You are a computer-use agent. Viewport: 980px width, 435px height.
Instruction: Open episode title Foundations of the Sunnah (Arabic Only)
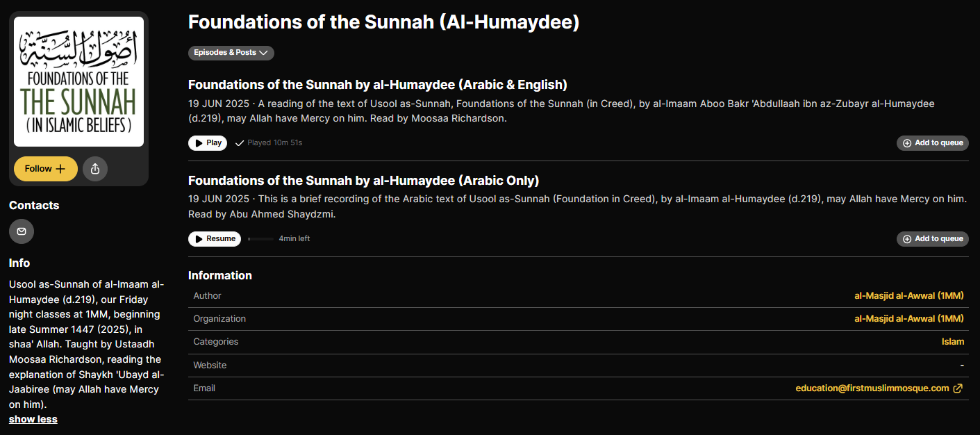[363, 181]
